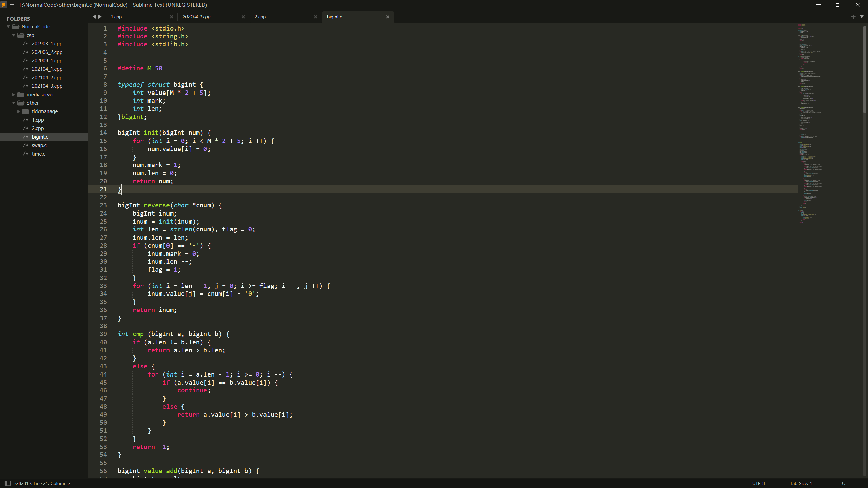The width and height of the screenshot is (868, 488).
Task: Expand the mediaserver folder
Action: 14,95
